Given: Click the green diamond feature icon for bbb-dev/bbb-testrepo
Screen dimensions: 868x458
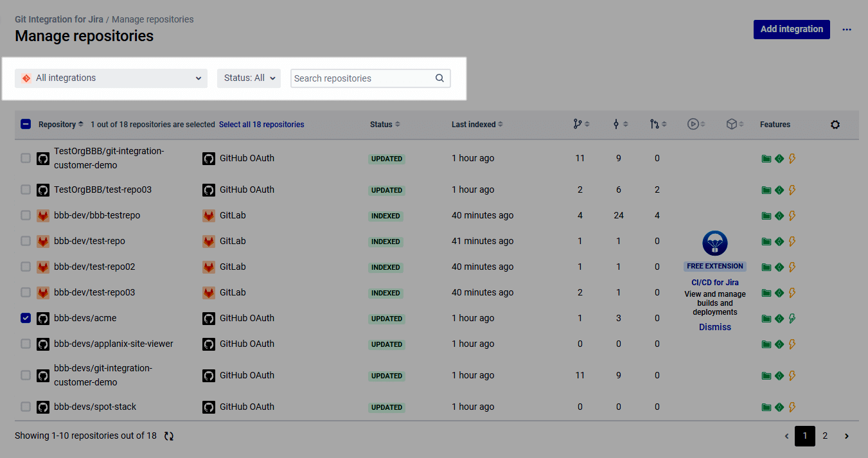Looking at the screenshot, I should [x=779, y=216].
